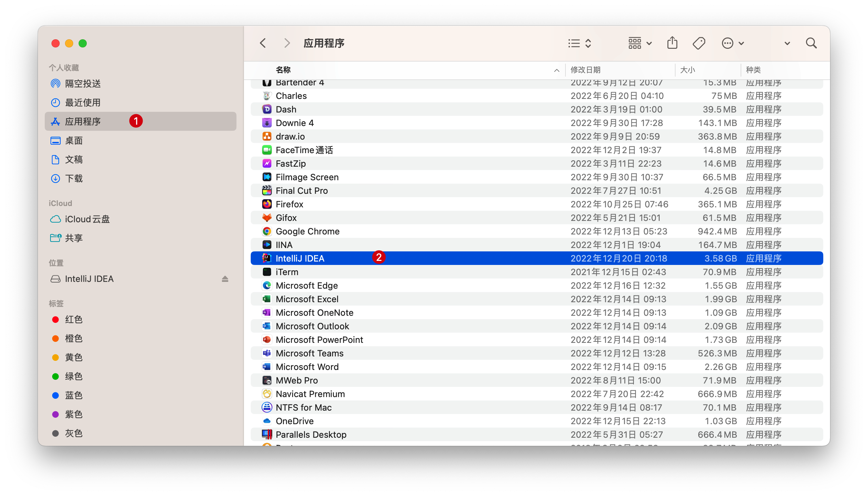Image resolution: width=868 pixels, height=496 pixels.
Task: Select the 黄色 tag
Action: 140,357
